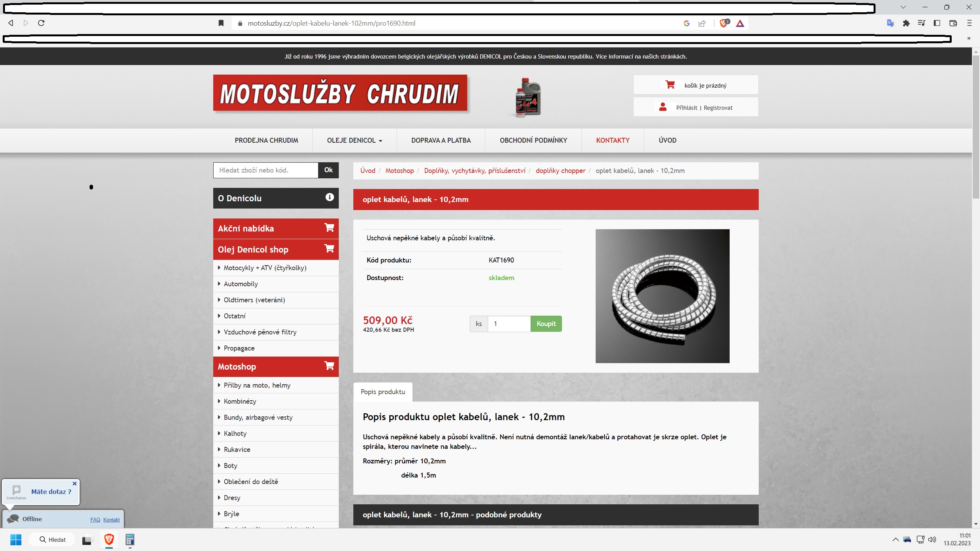This screenshot has width=980, height=551.
Task: Click cart icon beside Motoshop heading
Action: [329, 365]
